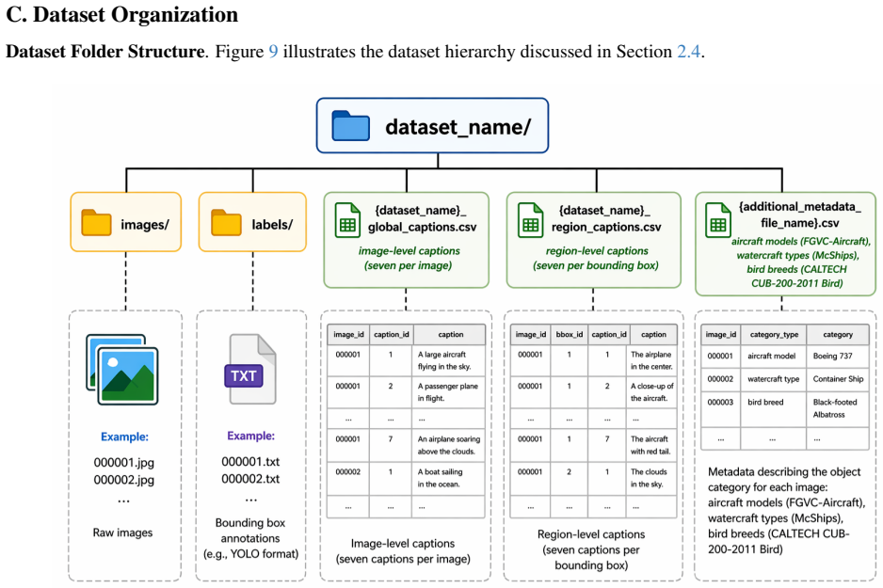Viewport: 883px width, 588px height.
Task: Click the yellow labels/ folder icon
Action: 226,222
